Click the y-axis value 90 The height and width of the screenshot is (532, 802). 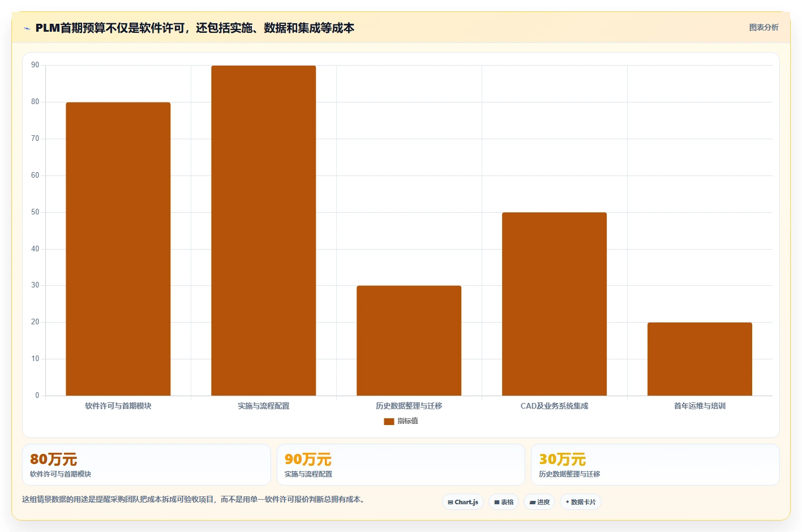[x=35, y=65]
